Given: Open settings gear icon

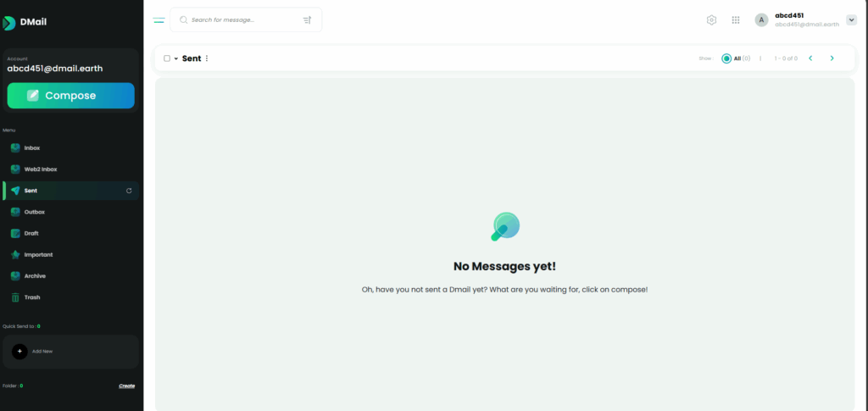Looking at the screenshot, I should [x=712, y=19].
